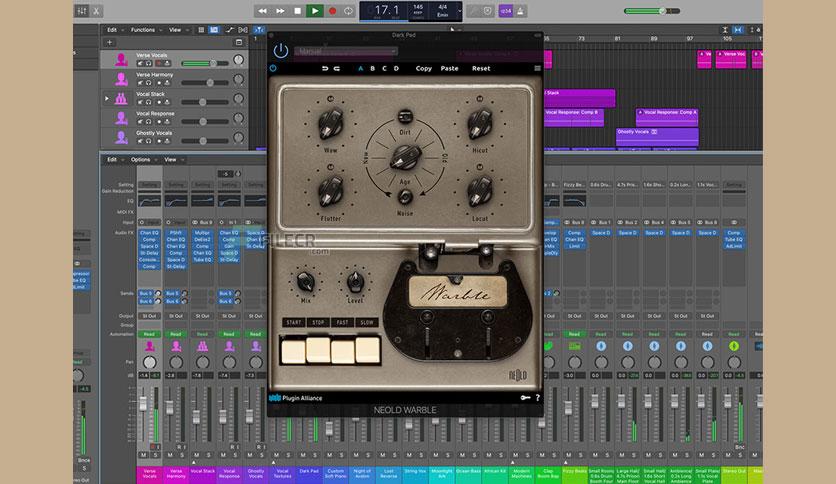Click the Mix knob
The width and height of the screenshot is (836, 484).
coord(306,281)
